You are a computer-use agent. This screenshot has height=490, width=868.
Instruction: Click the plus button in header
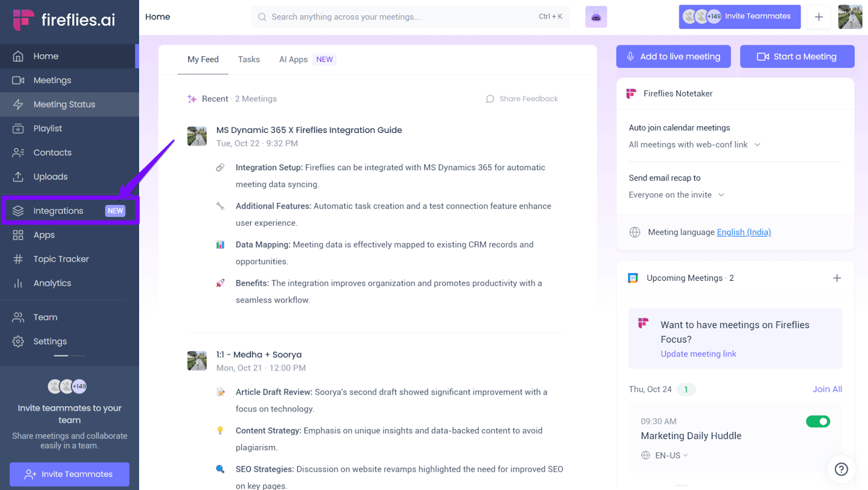(x=819, y=17)
